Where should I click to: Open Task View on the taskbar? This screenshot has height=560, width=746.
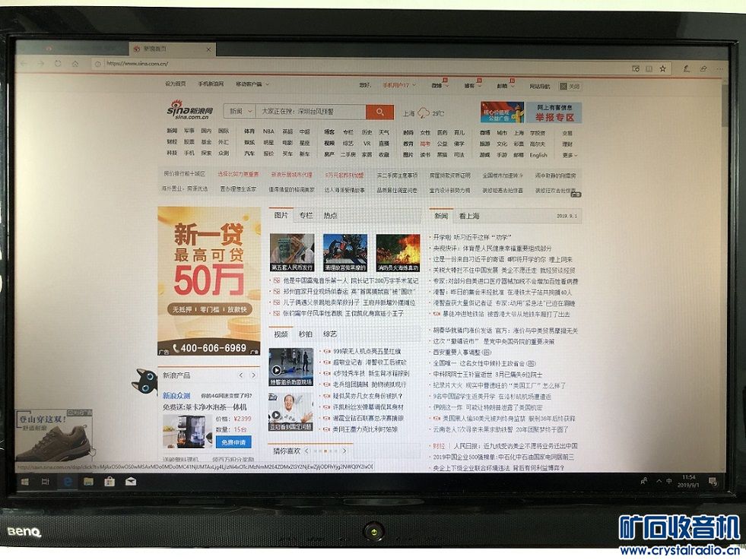45,482
